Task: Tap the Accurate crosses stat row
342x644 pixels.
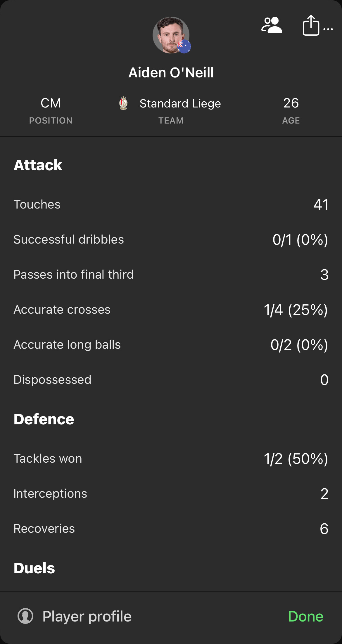Action: (x=171, y=310)
